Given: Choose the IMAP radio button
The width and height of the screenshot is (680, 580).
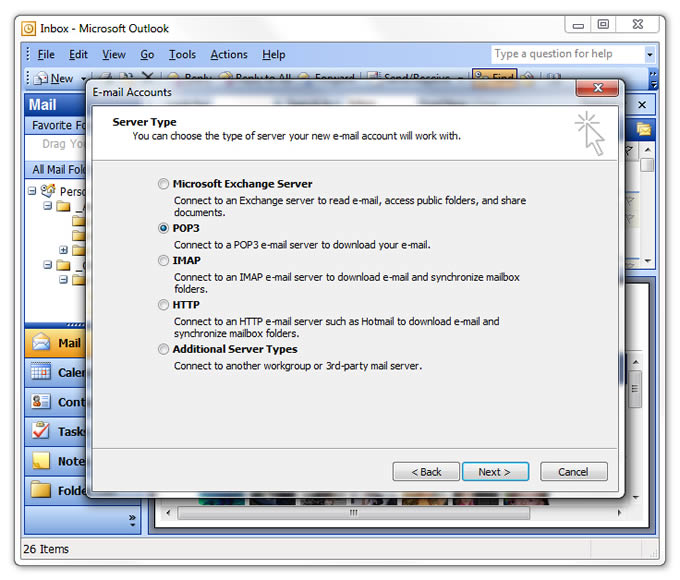Looking at the screenshot, I should 163,260.
